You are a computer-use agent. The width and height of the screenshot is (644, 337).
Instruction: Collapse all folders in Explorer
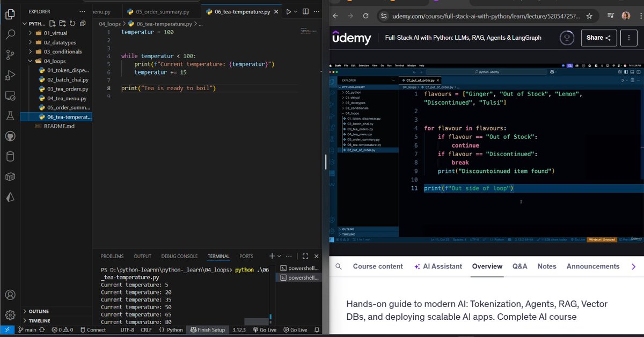83,24
